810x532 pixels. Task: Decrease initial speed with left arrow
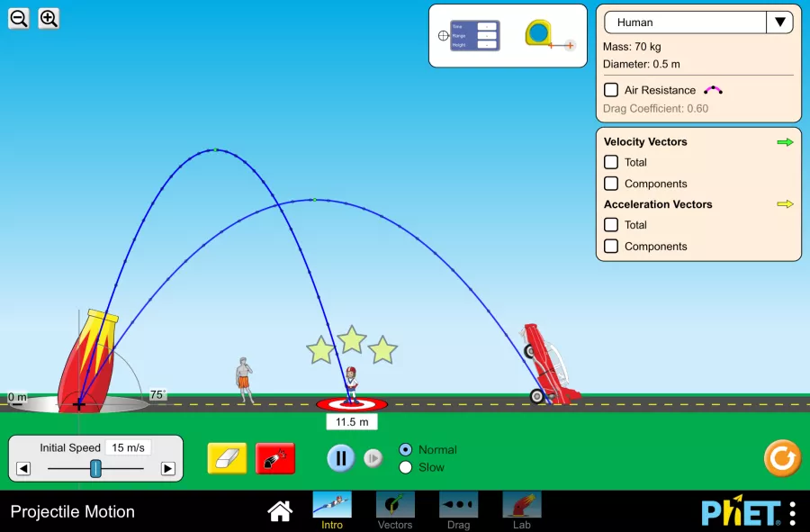click(23, 468)
